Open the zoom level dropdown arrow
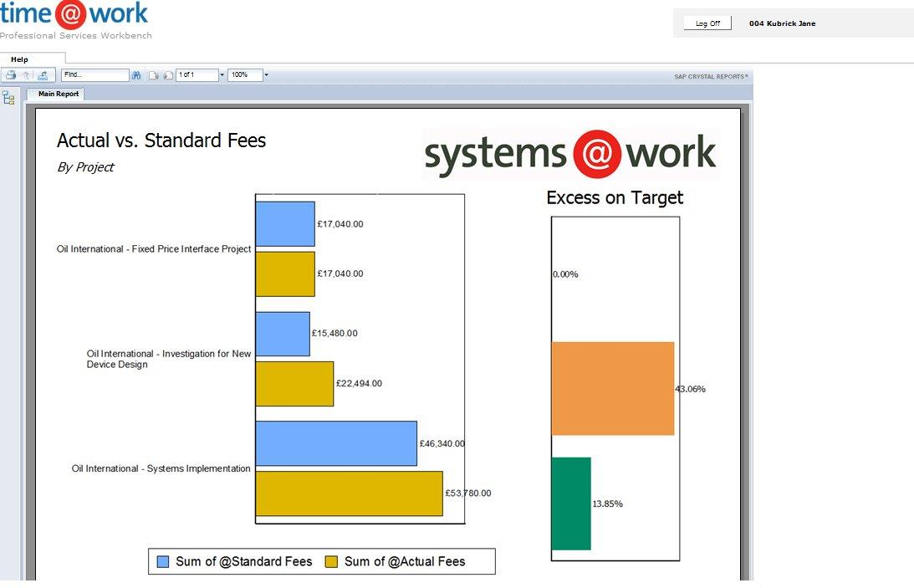914x588 pixels. point(267,75)
